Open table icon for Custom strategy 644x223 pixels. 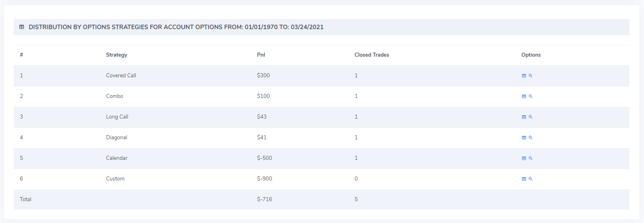524,179
